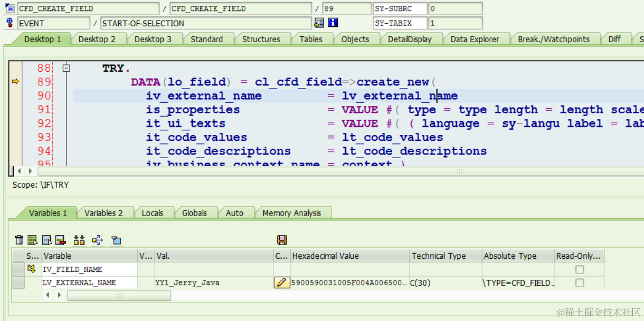Click the Val. column header
This screenshot has width=644, height=321.
pyautogui.click(x=214, y=256)
